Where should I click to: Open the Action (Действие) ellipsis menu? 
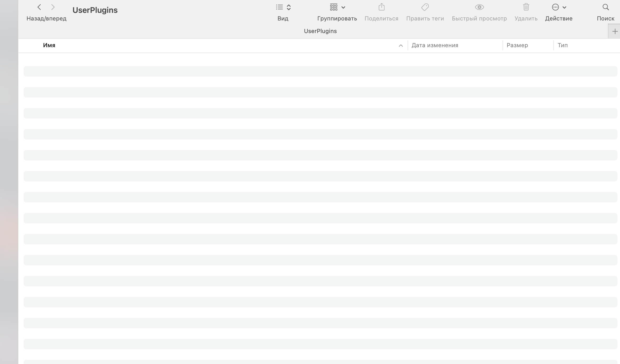point(555,7)
